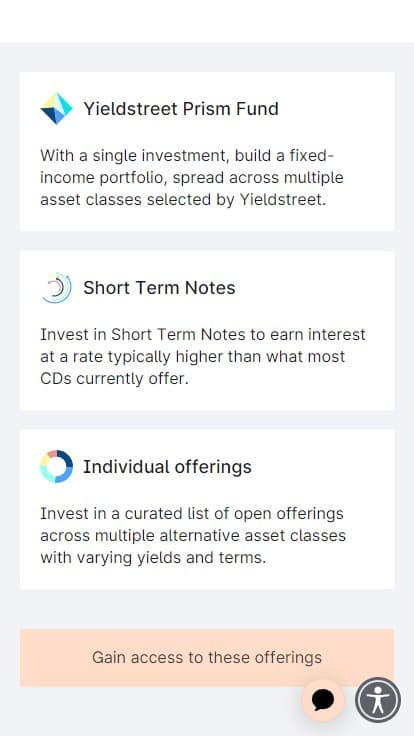
Task: Click the Yieldstreet Prism Fund card
Action: 207,151
